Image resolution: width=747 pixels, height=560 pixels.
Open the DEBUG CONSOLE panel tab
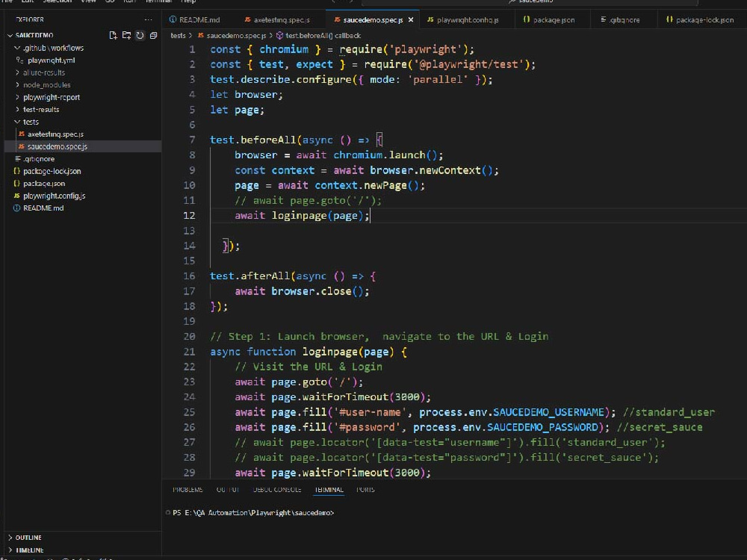click(x=277, y=490)
